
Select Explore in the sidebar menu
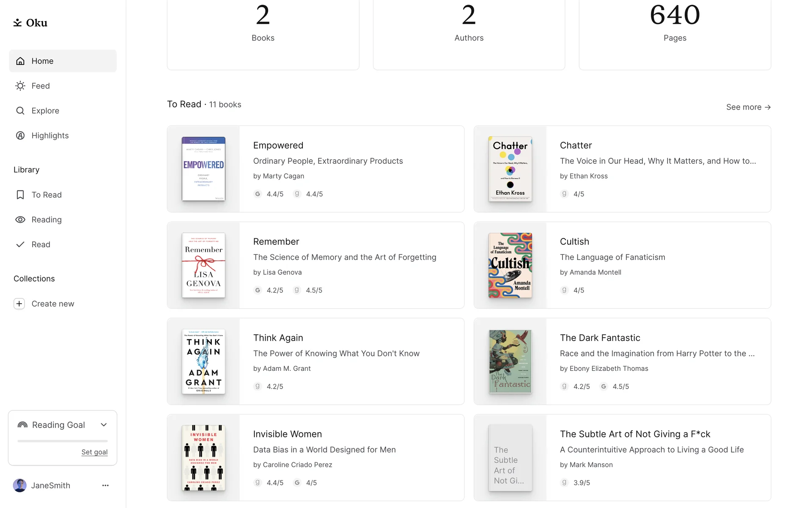coord(45,111)
